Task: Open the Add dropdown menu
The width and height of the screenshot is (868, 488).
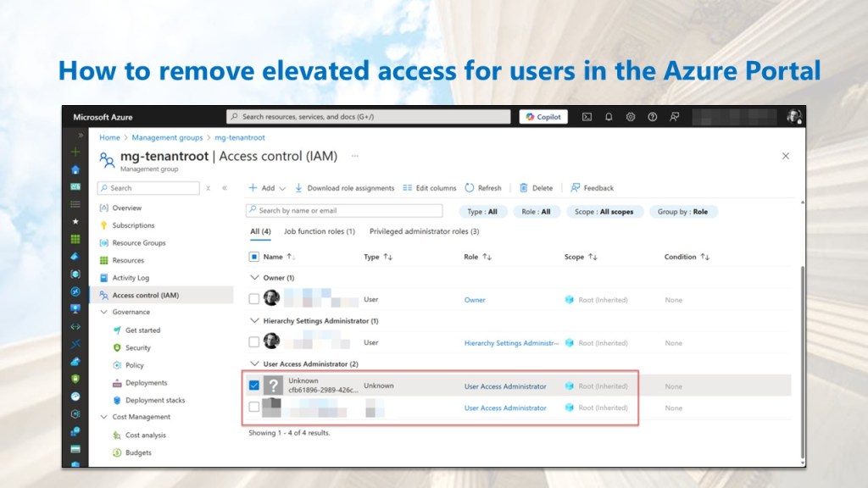Action: coord(266,188)
